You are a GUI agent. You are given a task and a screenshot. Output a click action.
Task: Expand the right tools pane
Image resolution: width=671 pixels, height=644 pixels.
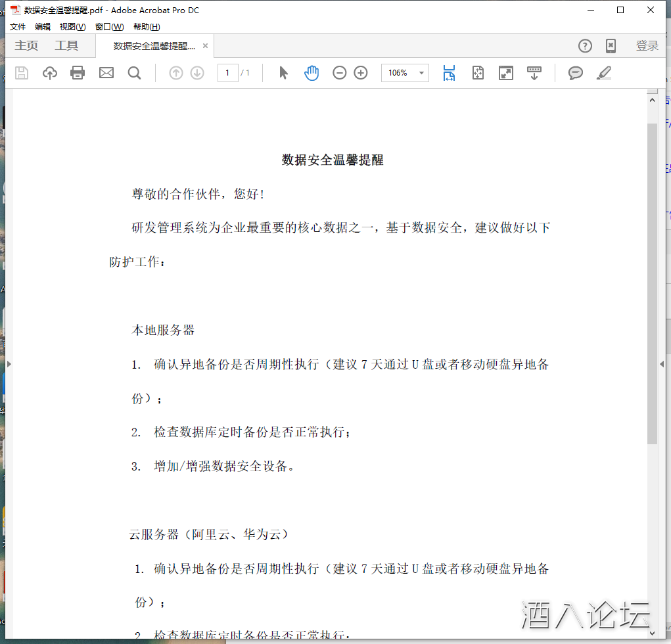(662, 363)
